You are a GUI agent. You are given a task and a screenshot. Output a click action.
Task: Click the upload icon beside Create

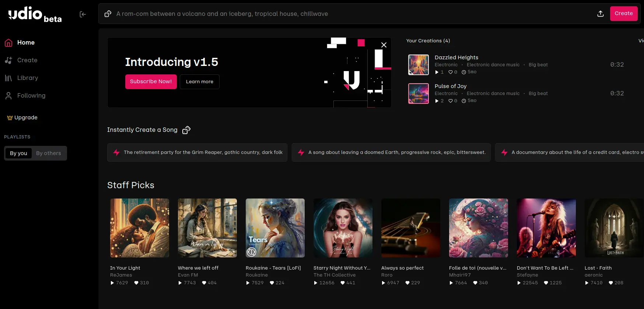click(x=601, y=14)
